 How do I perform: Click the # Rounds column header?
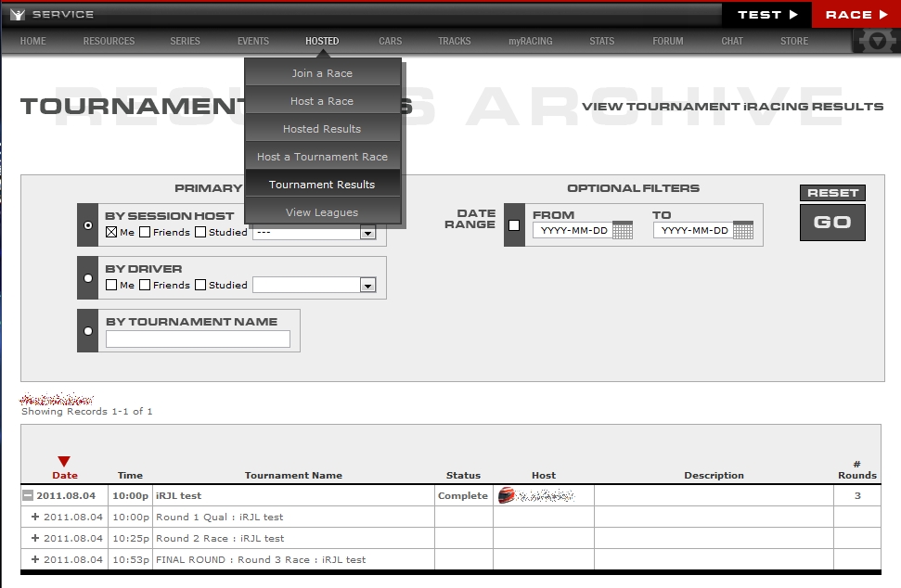point(857,469)
